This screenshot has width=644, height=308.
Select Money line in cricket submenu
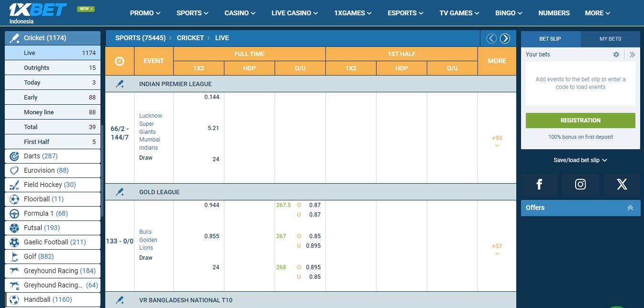pos(53,112)
